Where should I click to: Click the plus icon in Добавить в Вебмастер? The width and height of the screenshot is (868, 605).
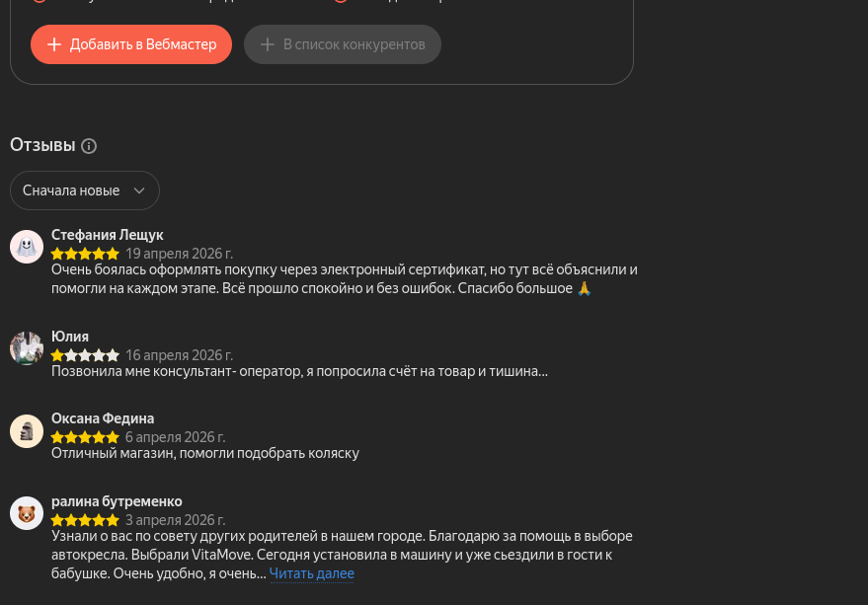(x=54, y=44)
